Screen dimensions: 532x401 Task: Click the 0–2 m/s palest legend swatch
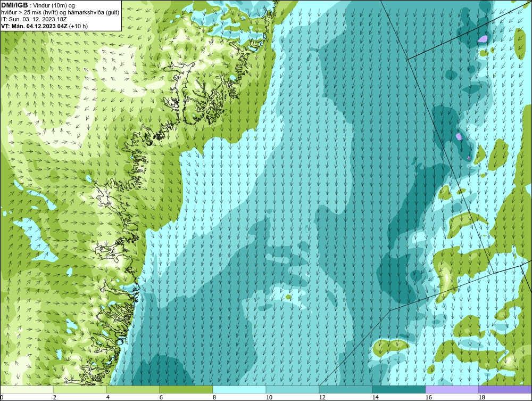pos(27,389)
